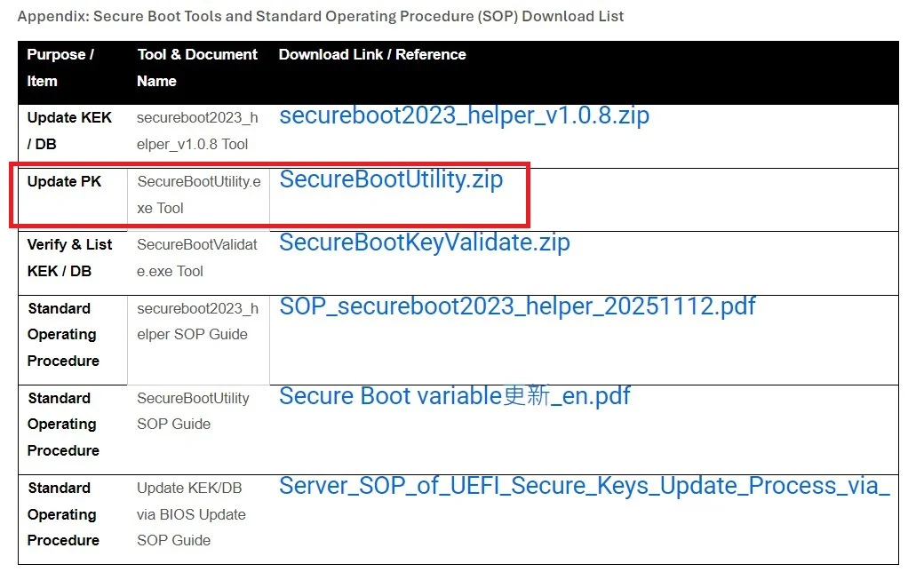The width and height of the screenshot is (916, 588).
Task: Select 'secureboot2023_helper_v1.0.8 Tool' text
Action: (197, 131)
